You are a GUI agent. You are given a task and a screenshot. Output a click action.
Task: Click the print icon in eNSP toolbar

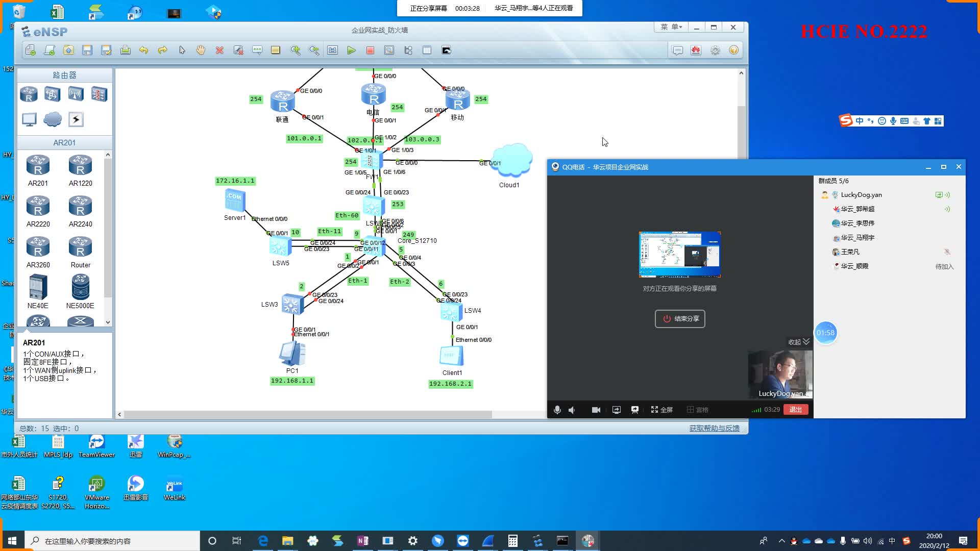click(x=125, y=50)
